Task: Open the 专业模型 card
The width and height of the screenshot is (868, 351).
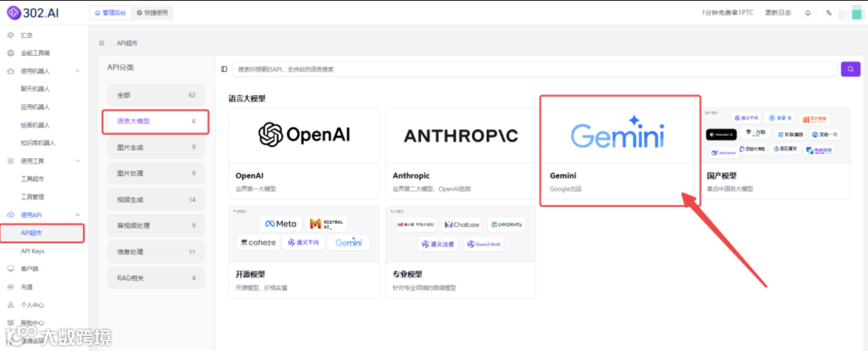Action: (x=461, y=252)
